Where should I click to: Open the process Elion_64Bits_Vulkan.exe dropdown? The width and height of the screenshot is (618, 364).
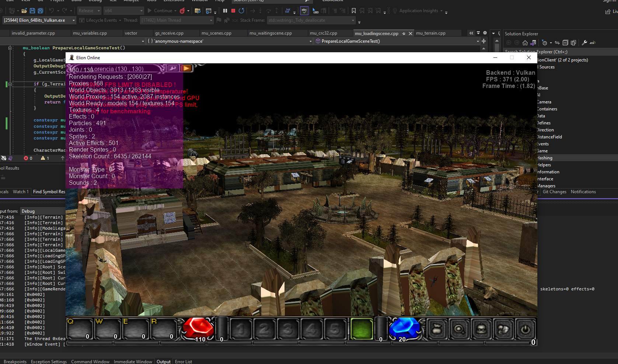(39, 20)
